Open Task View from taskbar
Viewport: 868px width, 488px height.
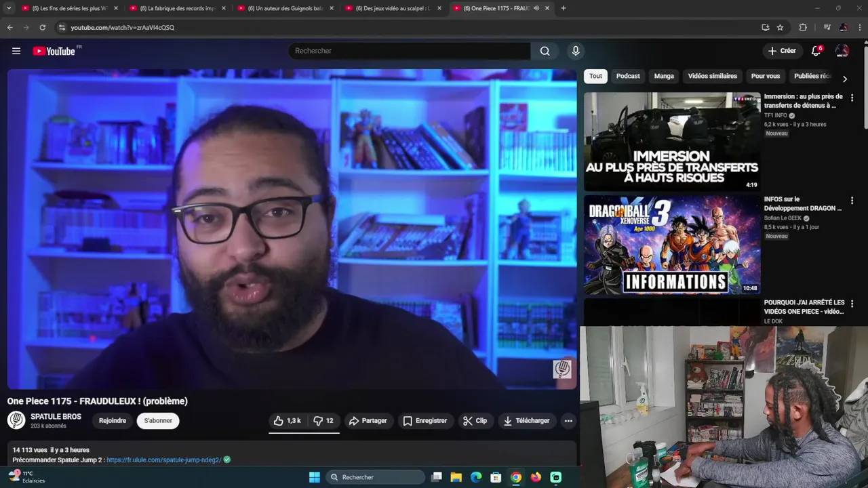coord(437,477)
